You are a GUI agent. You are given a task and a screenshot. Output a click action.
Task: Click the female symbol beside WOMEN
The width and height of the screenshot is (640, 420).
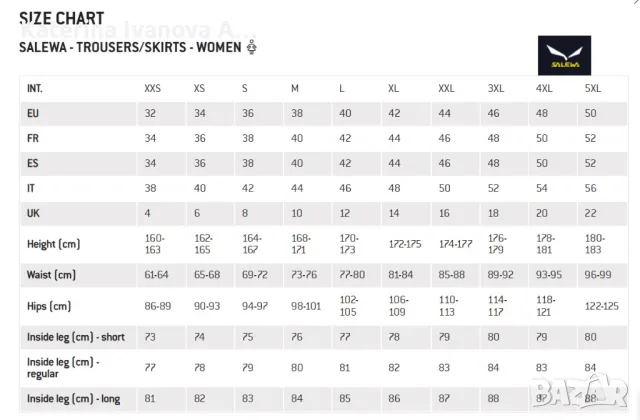click(x=252, y=46)
